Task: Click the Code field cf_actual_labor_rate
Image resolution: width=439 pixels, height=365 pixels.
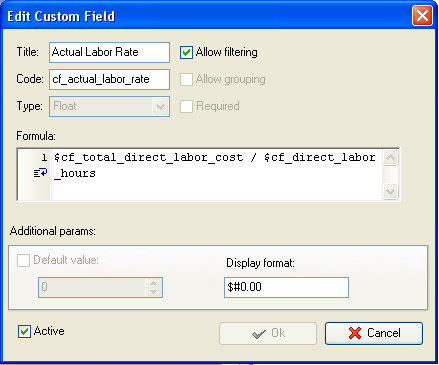Action: [x=109, y=79]
